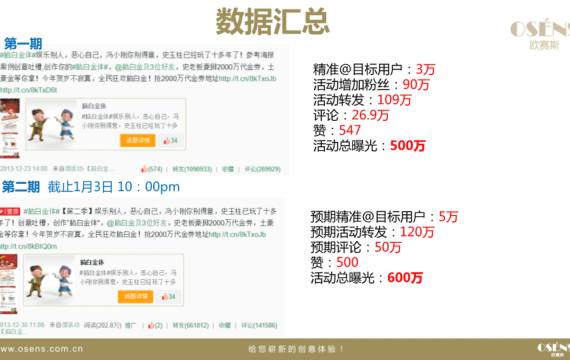Click 收藏 under the first post
This screenshot has width=570, height=360.
click(228, 169)
